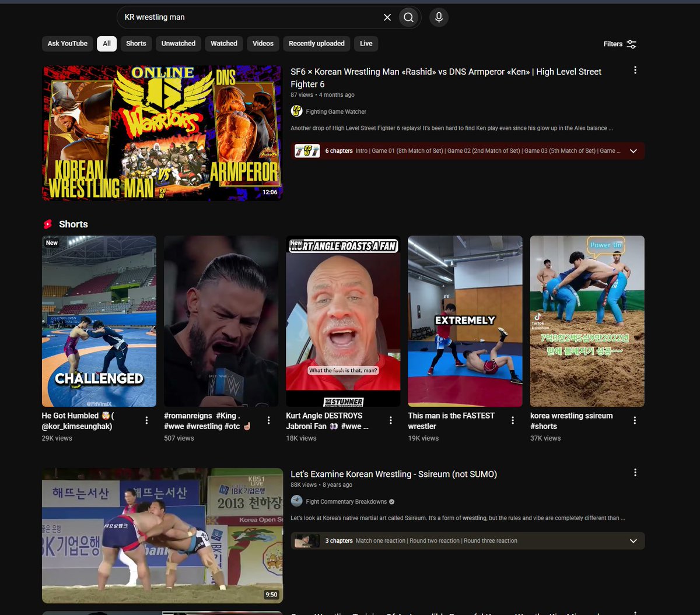Screen dimensions: 700x615
Task: Open the Filters button label
Action: click(x=613, y=44)
